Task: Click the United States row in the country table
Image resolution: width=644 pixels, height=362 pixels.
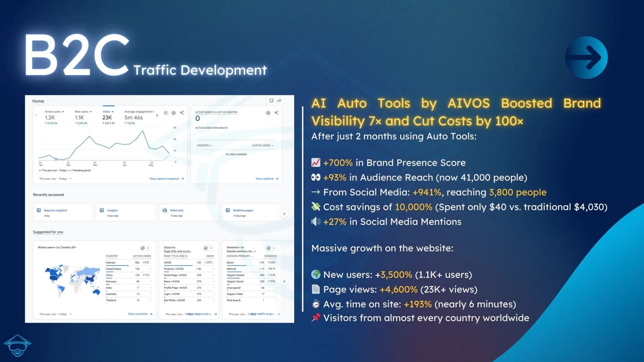Action: 128,269
